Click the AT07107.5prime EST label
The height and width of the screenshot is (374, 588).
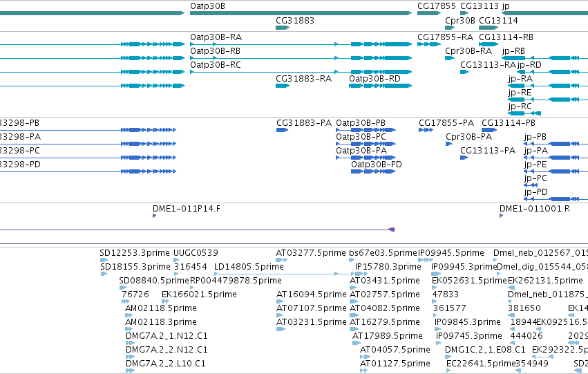point(312,309)
